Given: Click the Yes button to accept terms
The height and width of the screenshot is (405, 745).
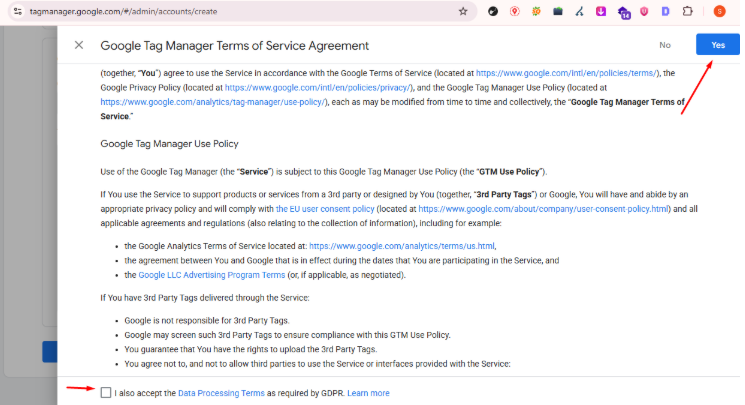Looking at the screenshot, I should (717, 45).
